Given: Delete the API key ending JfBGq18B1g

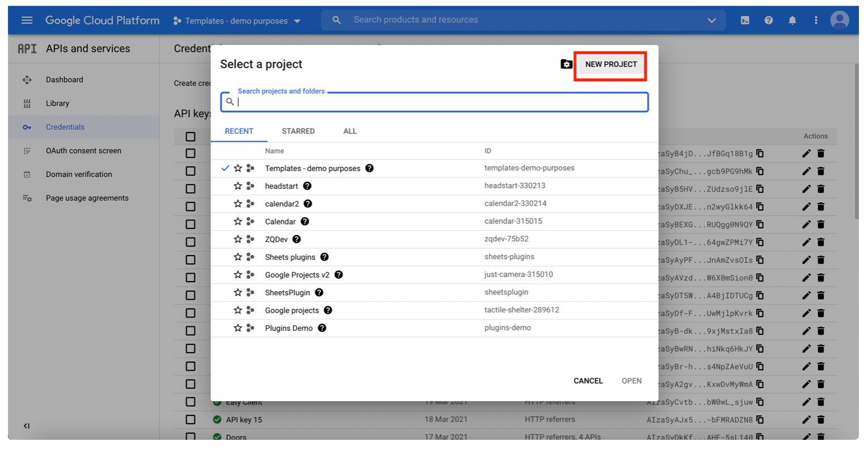Looking at the screenshot, I should point(821,154).
